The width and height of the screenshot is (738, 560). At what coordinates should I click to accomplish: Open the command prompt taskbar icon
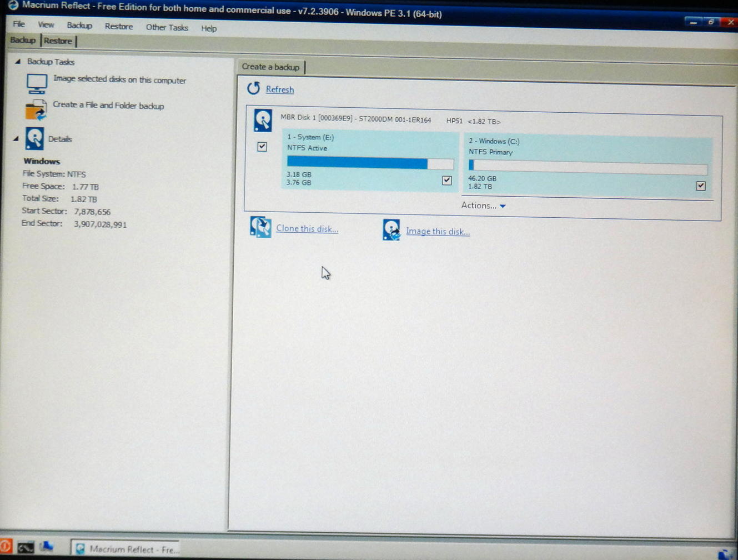coord(26,547)
